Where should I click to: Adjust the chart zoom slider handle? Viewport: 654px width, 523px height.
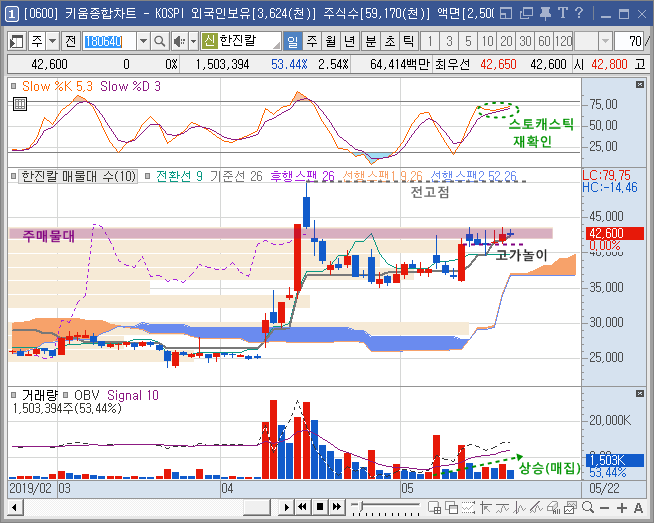[x=360, y=506]
